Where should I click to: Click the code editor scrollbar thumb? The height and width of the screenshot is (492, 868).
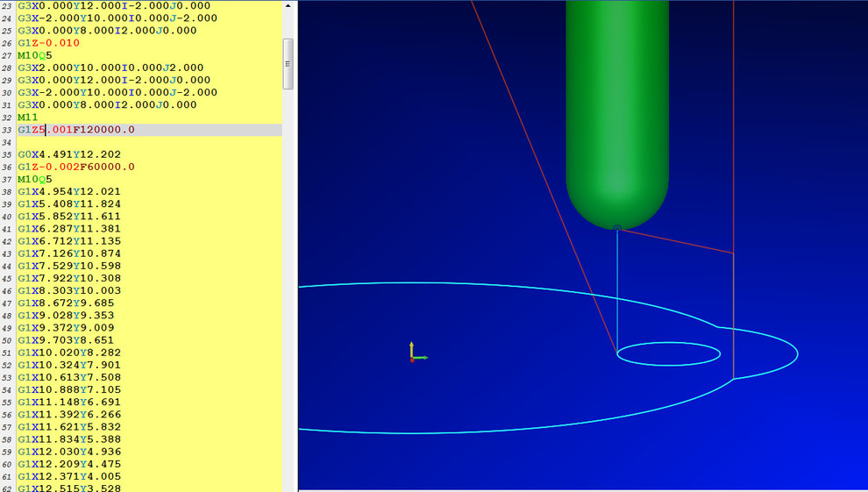tap(288, 63)
